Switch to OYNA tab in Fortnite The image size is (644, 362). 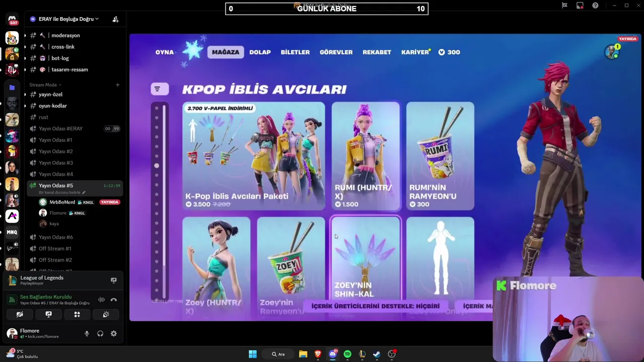tap(165, 52)
